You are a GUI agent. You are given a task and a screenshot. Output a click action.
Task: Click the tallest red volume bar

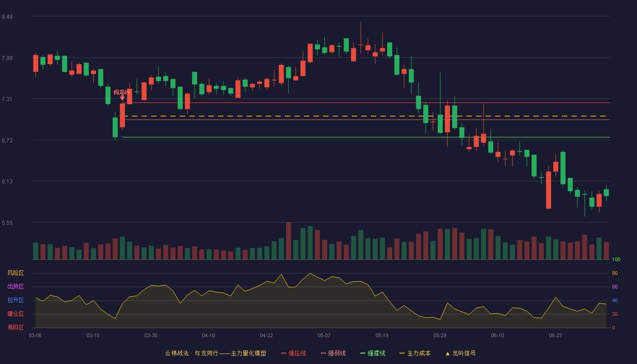288,241
